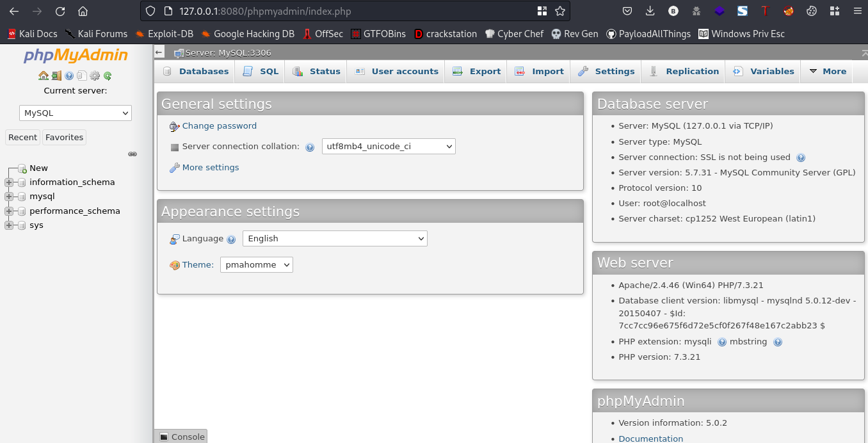Open the browser hamburger application menu
This screenshot has width=868, height=443.
pyautogui.click(x=858, y=11)
